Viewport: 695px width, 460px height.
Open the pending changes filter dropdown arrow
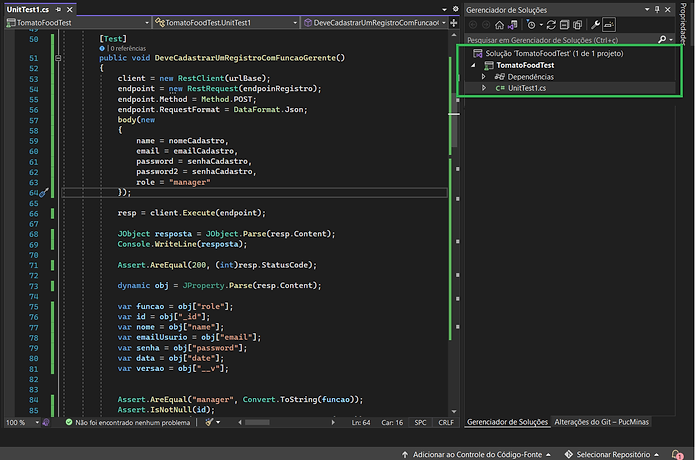click(541, 25)
